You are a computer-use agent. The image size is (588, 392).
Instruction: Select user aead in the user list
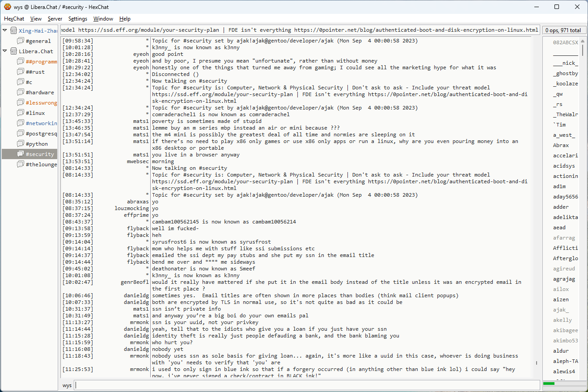(559, 228)
